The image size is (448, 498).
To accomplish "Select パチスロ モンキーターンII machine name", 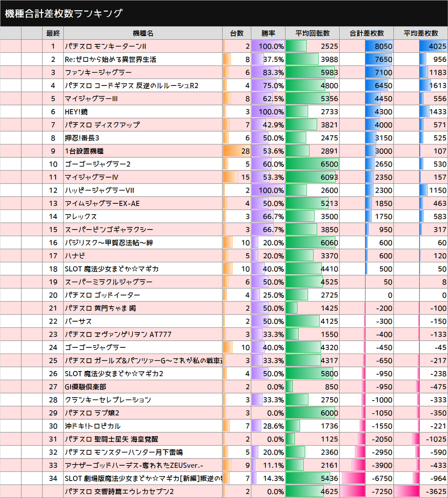I will point(105,46).
